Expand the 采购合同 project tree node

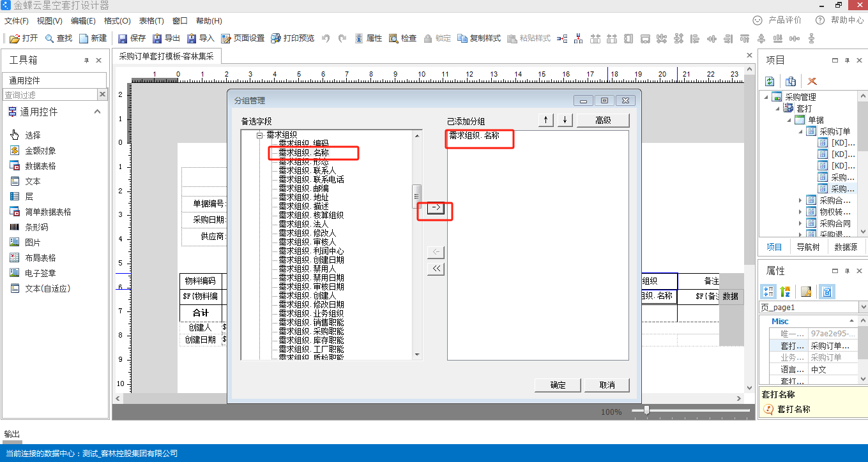point(800,223)
